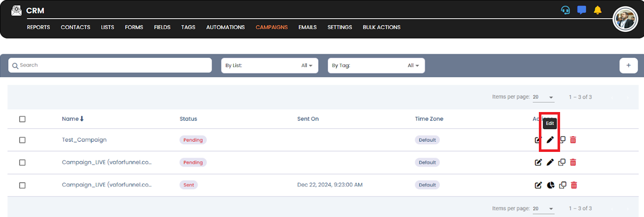Click the headset support icon
This screenshot has width=644, height=217.
pos(566,10)
